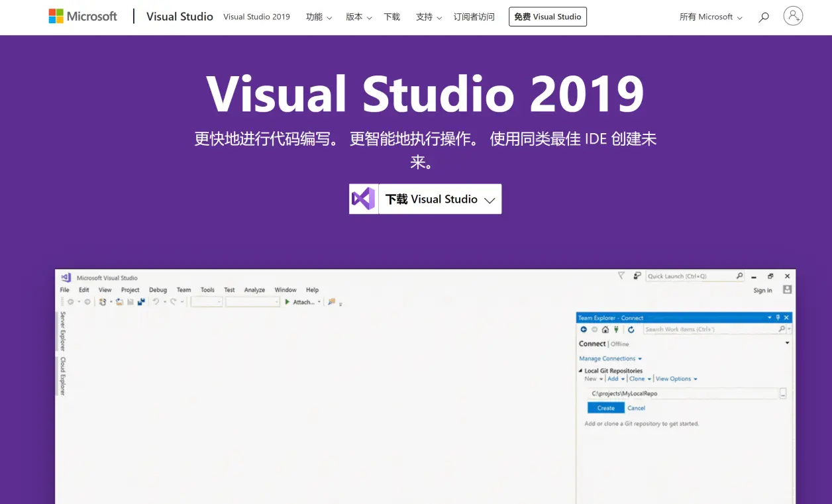Open the Analyze menu in IDE
832x504 pixels.
point(254,290)
